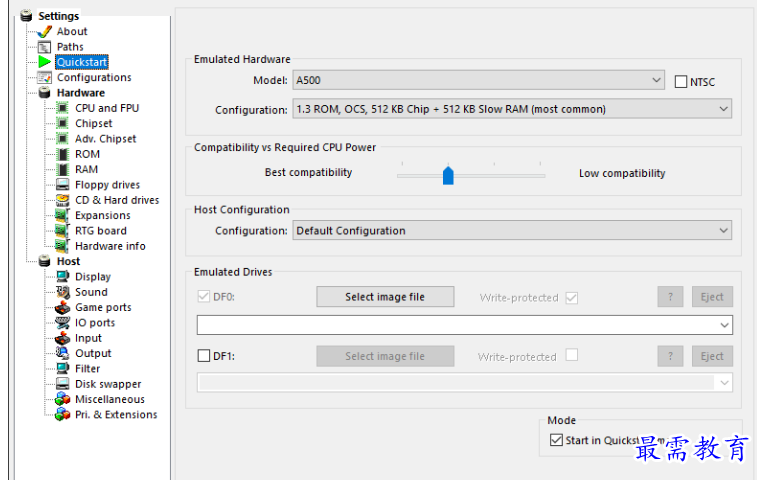The image size is (757, 480).
Task: Click the Display monitor icon
Action: point(62,277)
